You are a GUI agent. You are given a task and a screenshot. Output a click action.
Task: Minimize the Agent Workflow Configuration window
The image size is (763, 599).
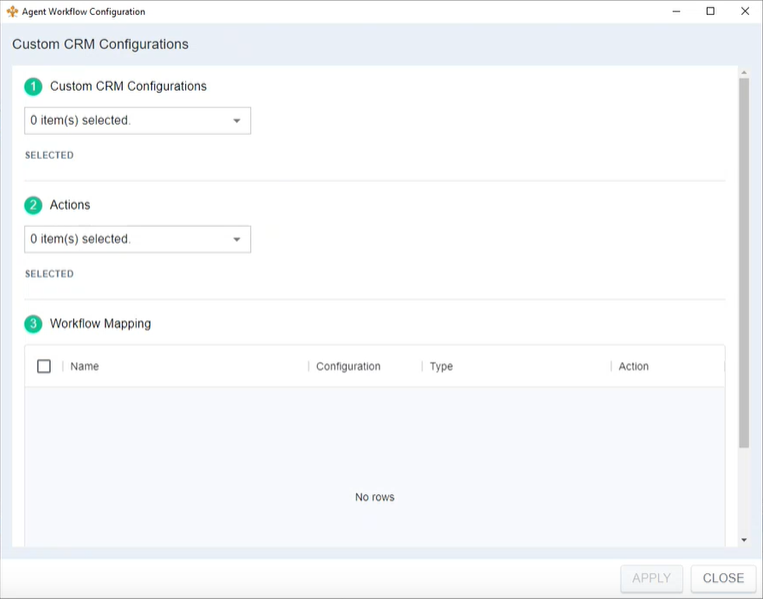pyautogui.click(x=677, y=12)
